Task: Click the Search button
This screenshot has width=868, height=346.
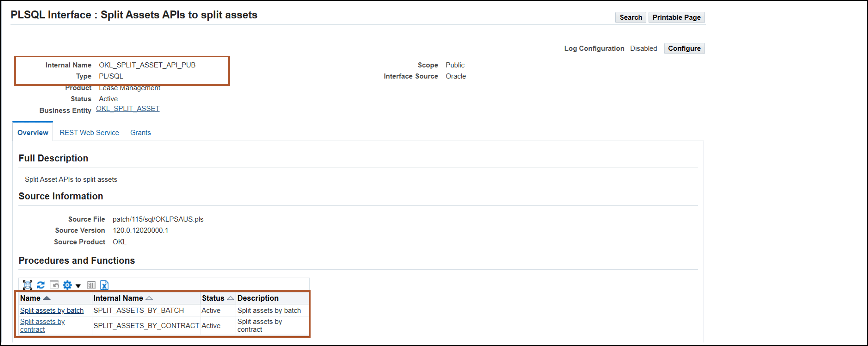Action: click(631, 17)
